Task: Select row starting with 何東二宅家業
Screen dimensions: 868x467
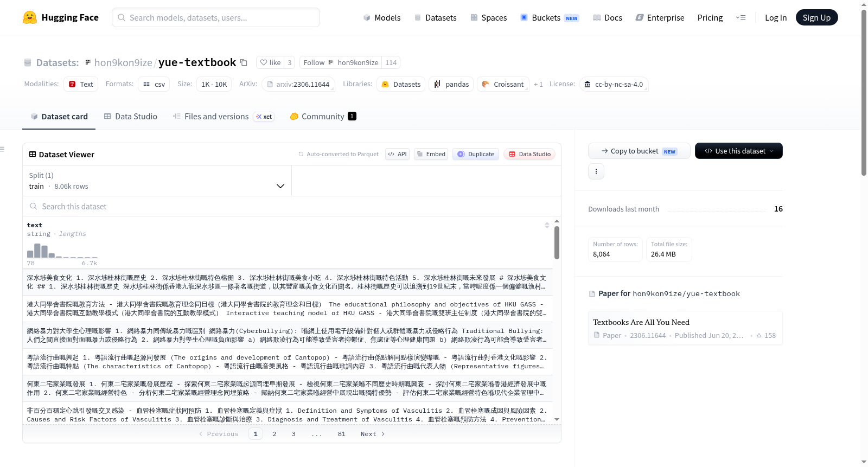Action: coord(288,388)
